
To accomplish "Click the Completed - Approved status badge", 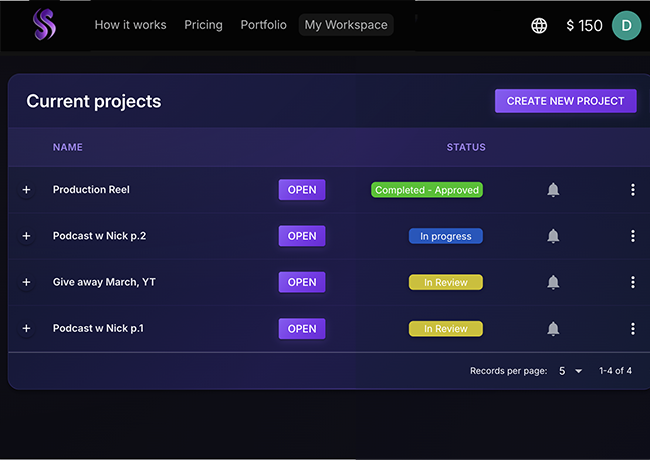I will [x=427, y=190].
